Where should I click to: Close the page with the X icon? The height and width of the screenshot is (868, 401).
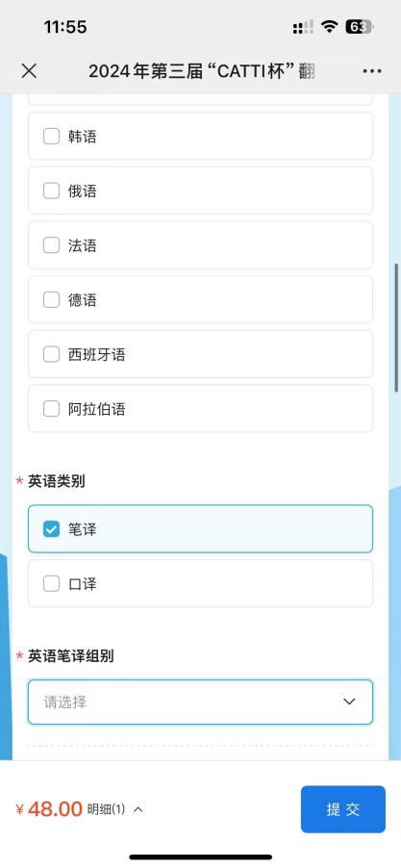click(29, 71)
